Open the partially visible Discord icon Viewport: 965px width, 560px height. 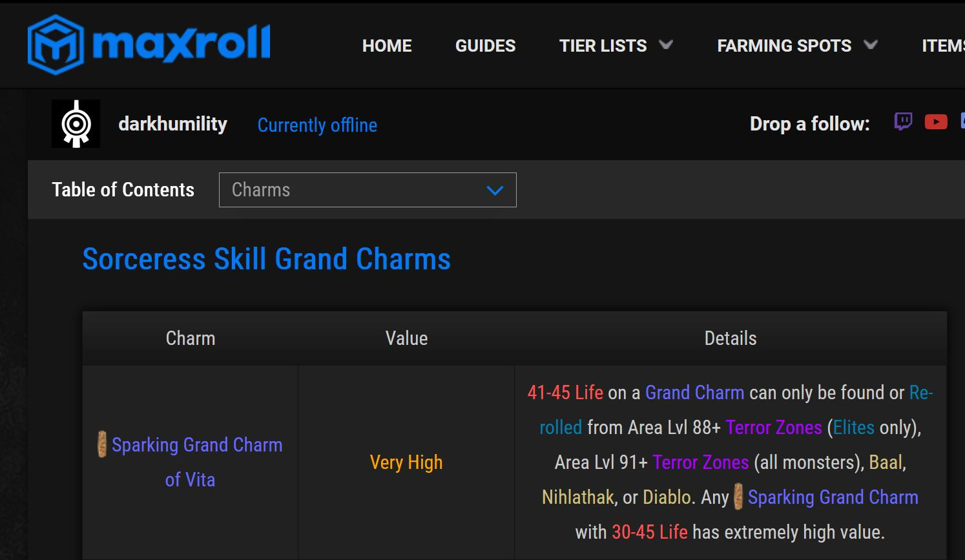coord(962,121)
